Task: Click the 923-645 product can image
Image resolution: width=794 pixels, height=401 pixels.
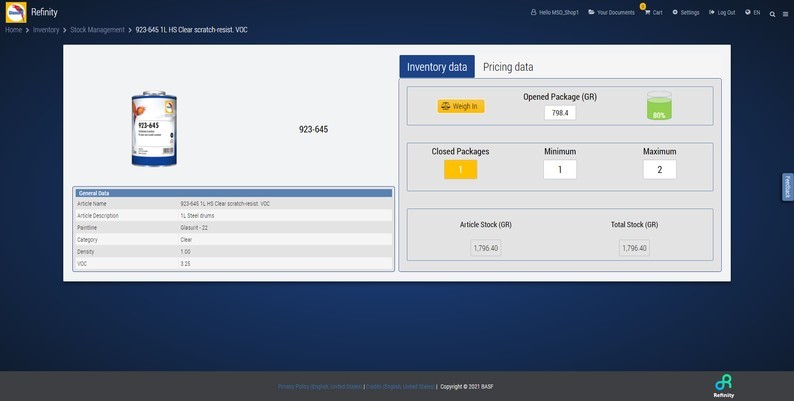Action: pyautogui.click(x=154, y=129)
